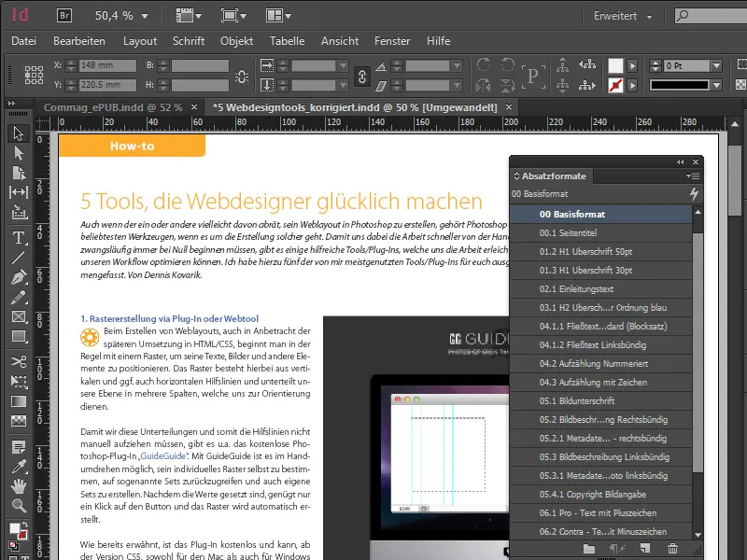Select the Gap tool
This screenshot has height=560, width=747.
[18, 192]
